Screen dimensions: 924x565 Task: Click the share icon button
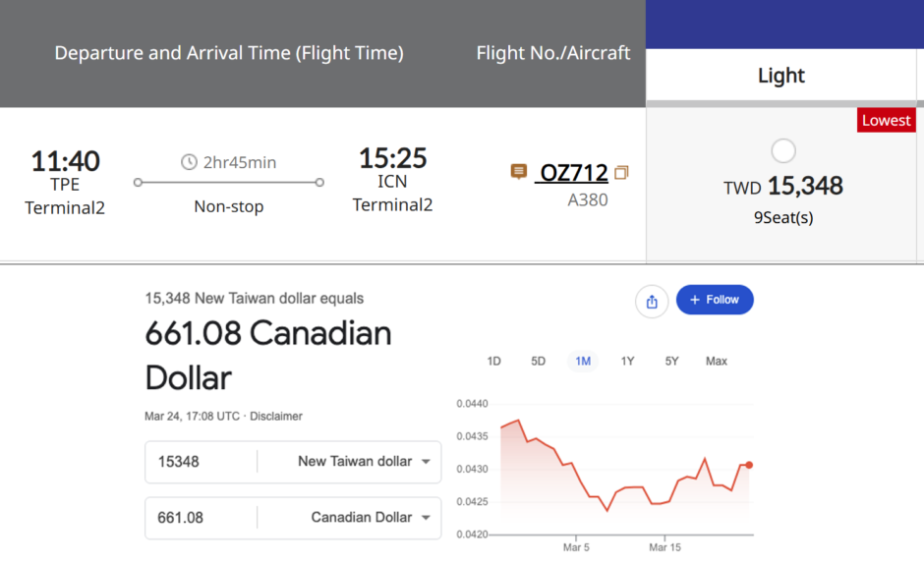tap(652, 302)
